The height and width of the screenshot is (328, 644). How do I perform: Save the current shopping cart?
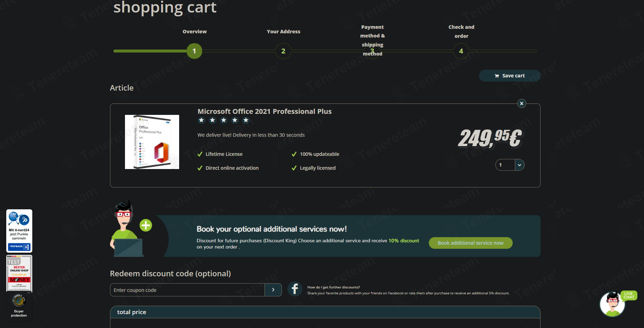pos(509,76)
